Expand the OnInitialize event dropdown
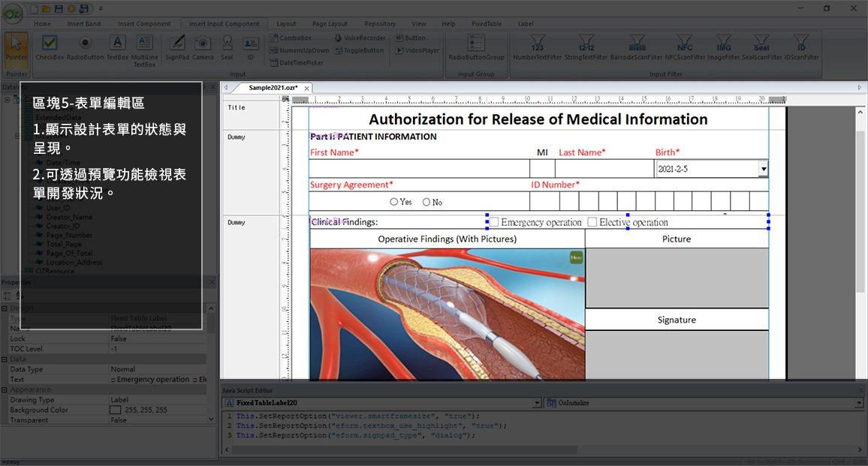The width and height of the screenshot is (868, 466). point(858,403)
